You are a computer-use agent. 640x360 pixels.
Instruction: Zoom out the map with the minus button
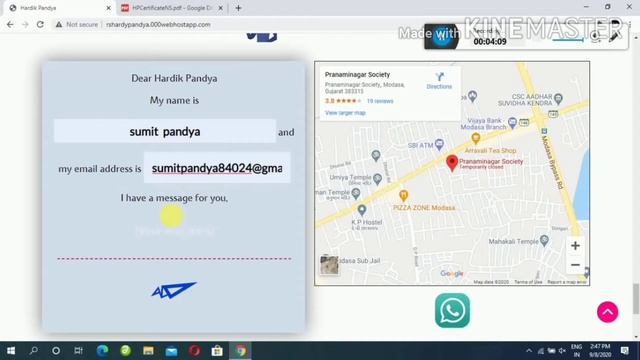(575, 265)
